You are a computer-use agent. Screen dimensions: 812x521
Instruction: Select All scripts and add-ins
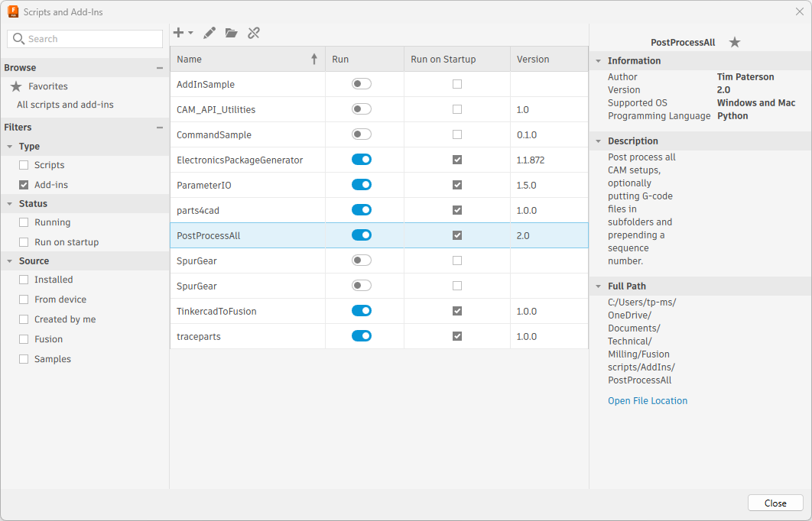(65, 105)
